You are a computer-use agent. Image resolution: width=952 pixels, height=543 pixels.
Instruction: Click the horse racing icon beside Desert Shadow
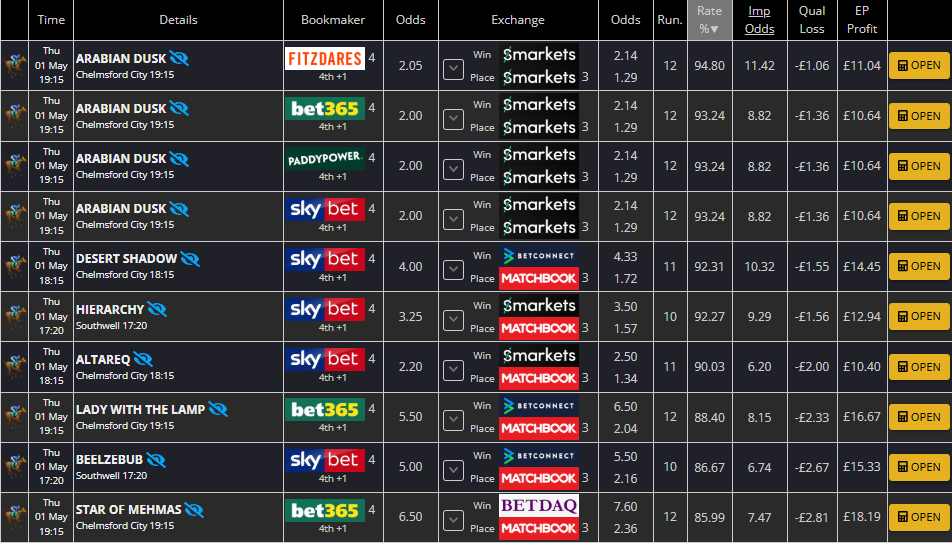[x=15, y=266]
